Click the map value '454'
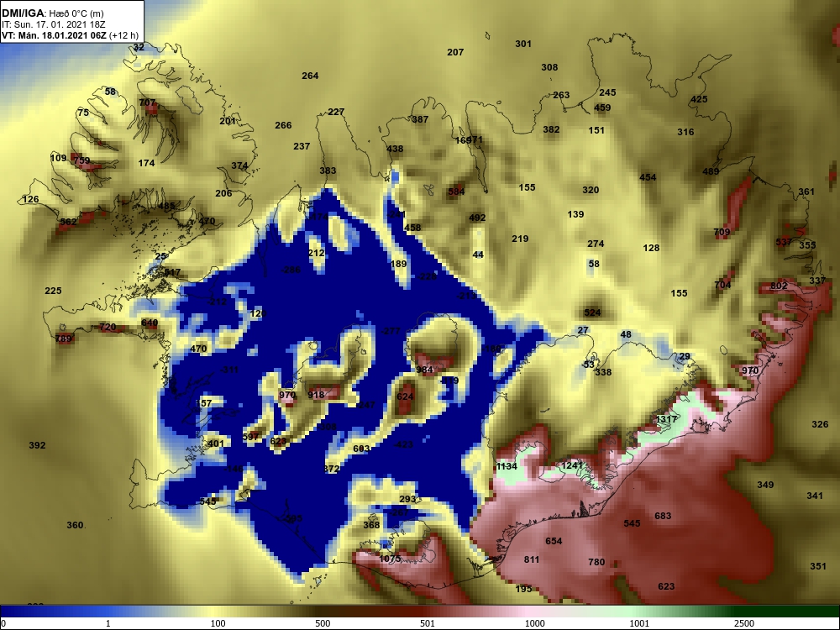 pyautogui.click(x=648, y=177)
